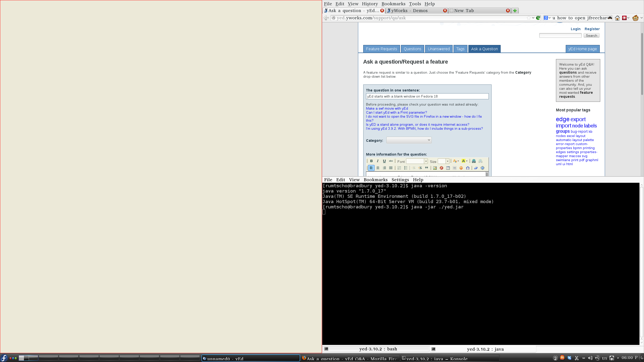This screenshot has height=362, width=644.
Task: Insert image in the editor
Action: pyautogui.click(x=435, y=168)
